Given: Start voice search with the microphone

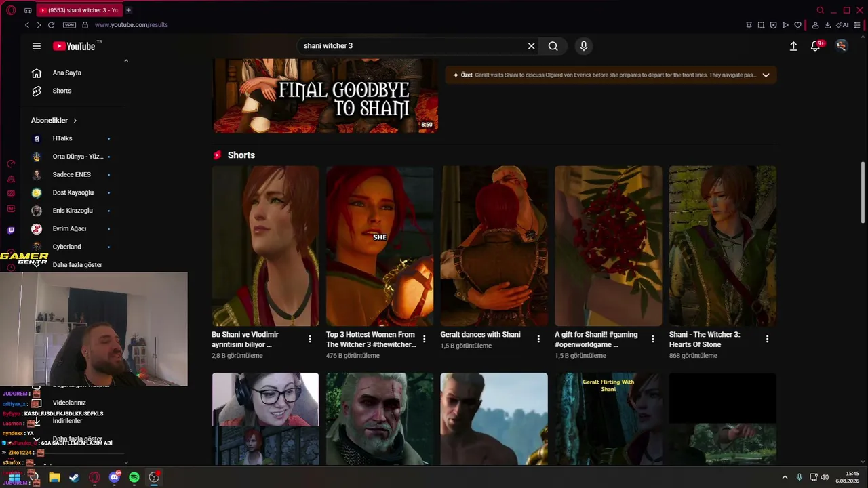Looking at the screenshot, I should (583, 46).
